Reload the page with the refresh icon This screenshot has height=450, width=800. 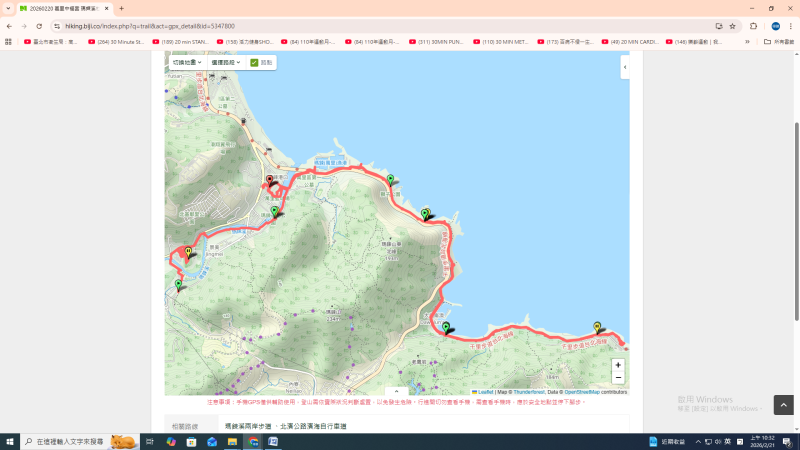[38, 26]
